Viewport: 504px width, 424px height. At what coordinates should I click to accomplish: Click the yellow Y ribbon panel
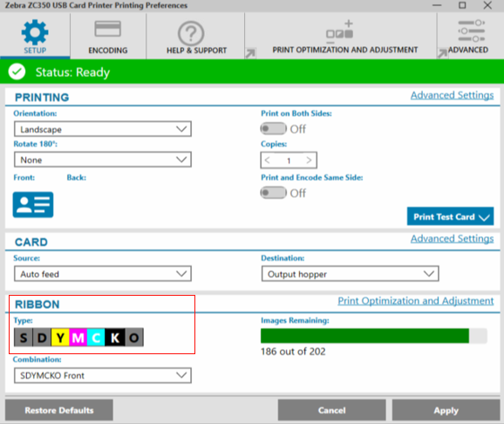[60, 338]
